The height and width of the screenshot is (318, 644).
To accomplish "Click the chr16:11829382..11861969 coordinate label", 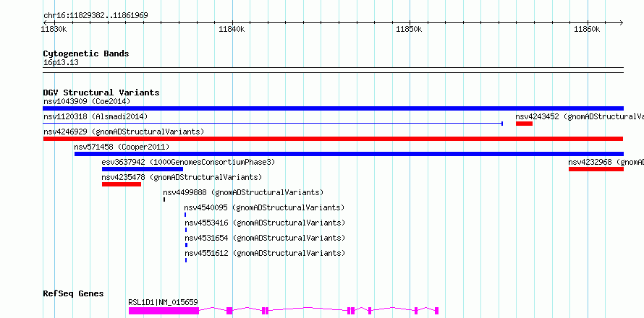I will click(x=96, y=16).
